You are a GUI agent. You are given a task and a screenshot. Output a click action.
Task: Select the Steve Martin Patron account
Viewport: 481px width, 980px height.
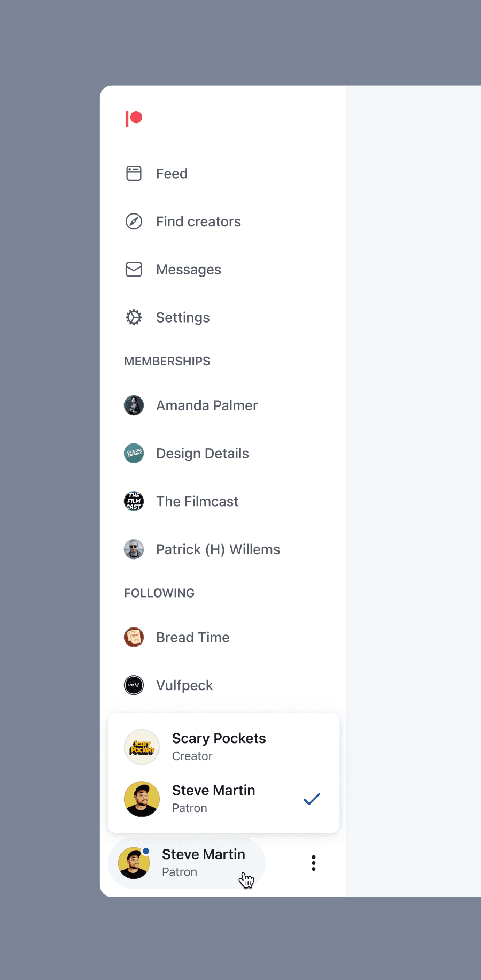click(x=213, y=799)
